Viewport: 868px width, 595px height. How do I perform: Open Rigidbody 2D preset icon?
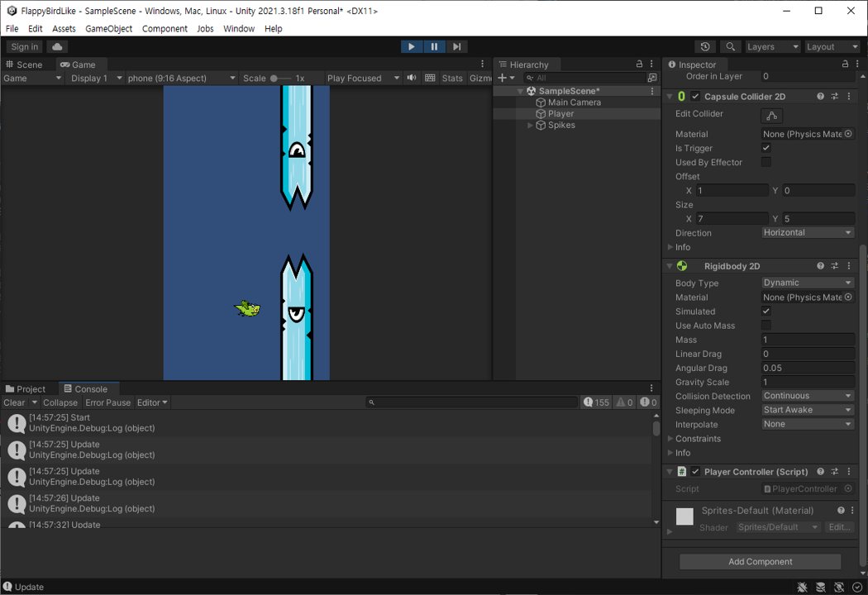point(834,266)
